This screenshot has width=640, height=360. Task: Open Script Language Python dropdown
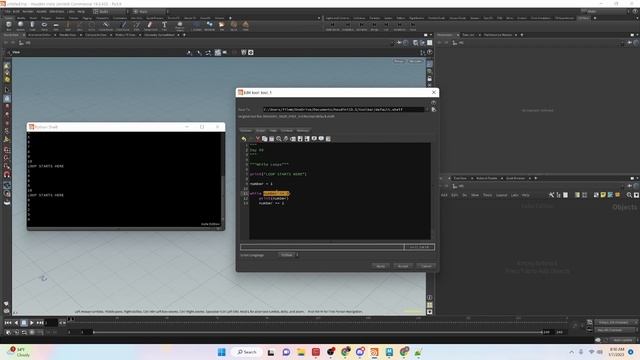[288, 255]
